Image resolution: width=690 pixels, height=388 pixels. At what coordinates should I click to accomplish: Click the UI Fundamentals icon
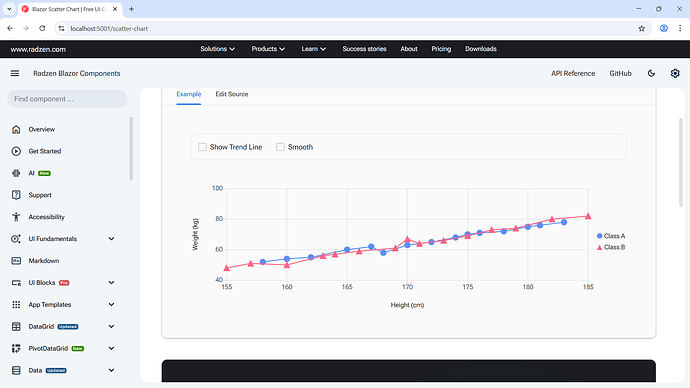coord(16,239)
